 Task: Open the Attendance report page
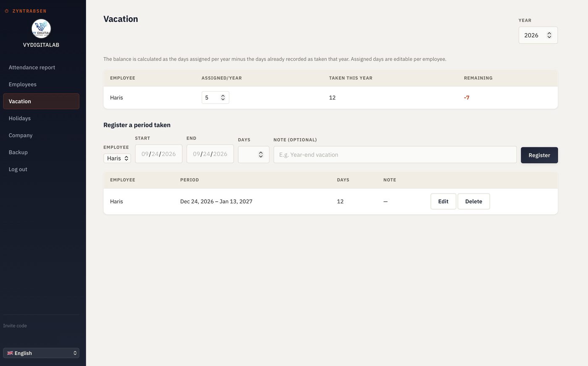(41, 67)
